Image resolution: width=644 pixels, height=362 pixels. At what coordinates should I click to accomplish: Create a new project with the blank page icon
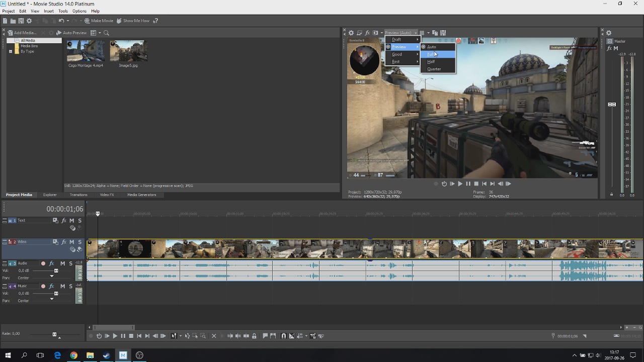5,21
